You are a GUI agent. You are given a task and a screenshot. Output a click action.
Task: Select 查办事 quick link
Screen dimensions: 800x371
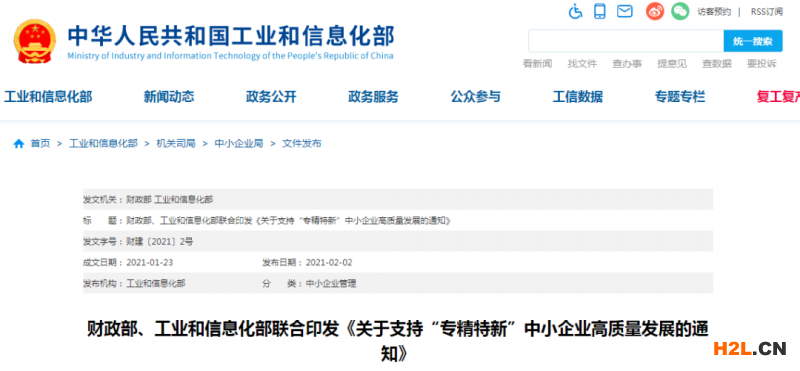pyautogui.click(x=627, y=64)
